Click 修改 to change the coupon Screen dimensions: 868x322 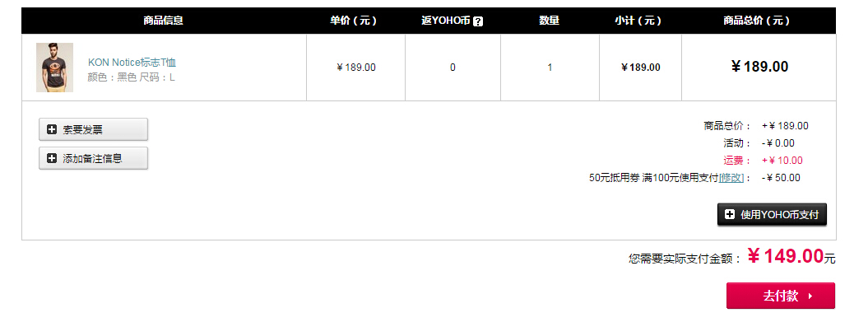click(x=731, y=178)
